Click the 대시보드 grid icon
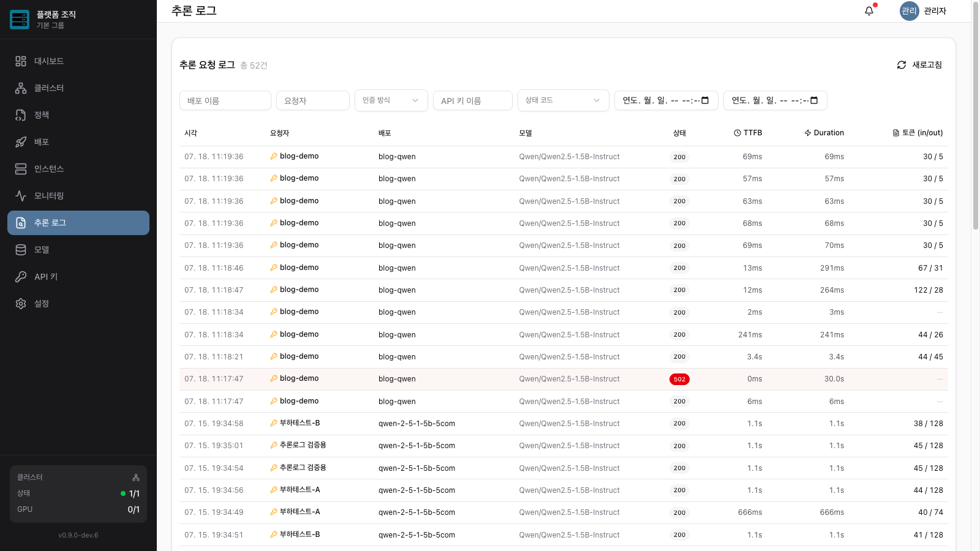This screenshot has width=980, height=551. [x=21, y=61]
